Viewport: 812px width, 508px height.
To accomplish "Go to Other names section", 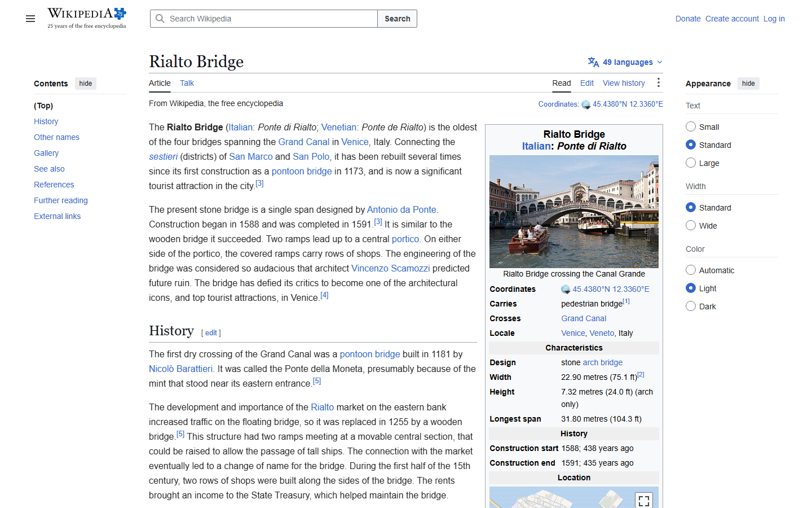I will 56,137.
